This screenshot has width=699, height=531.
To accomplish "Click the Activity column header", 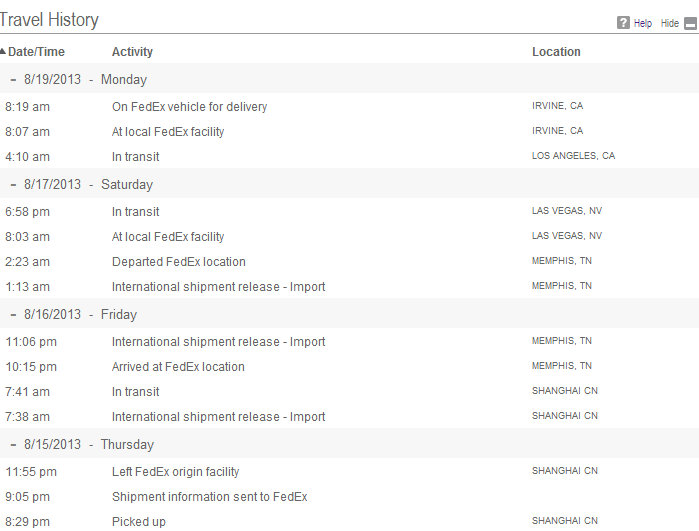I will (132, 52).
